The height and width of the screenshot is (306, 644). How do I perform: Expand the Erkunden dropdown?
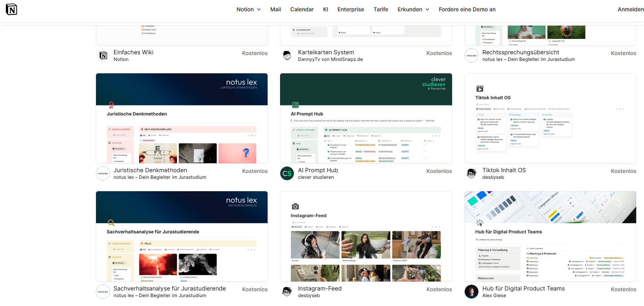[413, 9]
